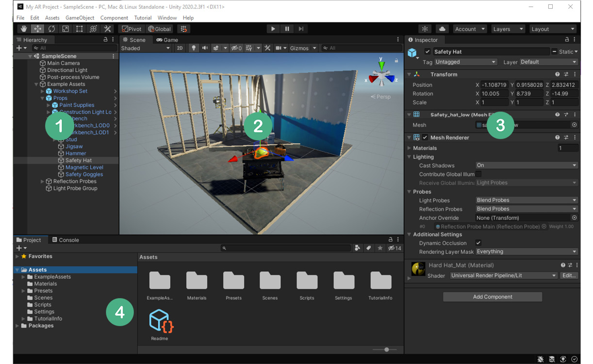Select the Rect Transform tool
This screenshot has width=593, height=364.
[79, 29]
